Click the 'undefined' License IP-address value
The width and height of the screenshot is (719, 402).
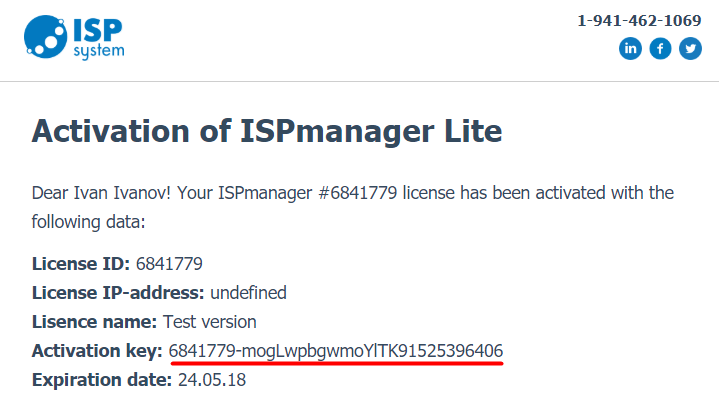tap(248, 293)
